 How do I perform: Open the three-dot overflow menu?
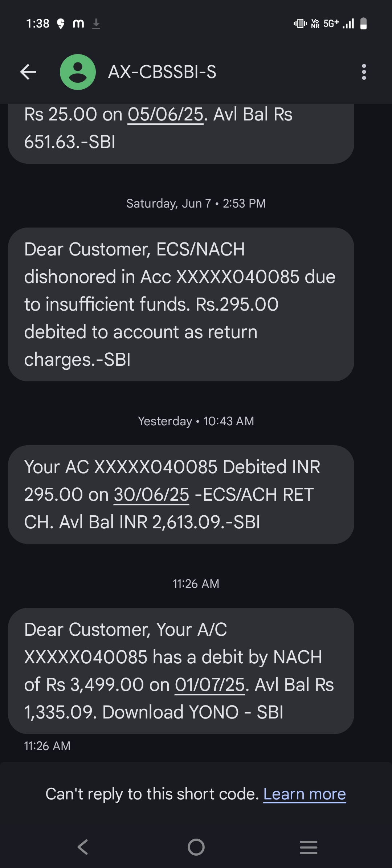[x=364, y=72]
